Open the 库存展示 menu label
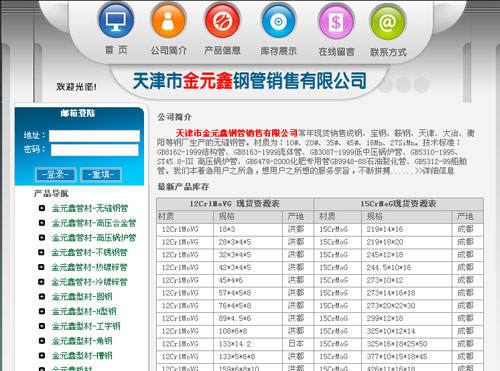This screenshot has height=371, width=500. pyautogui.click(x=279, y=51)
